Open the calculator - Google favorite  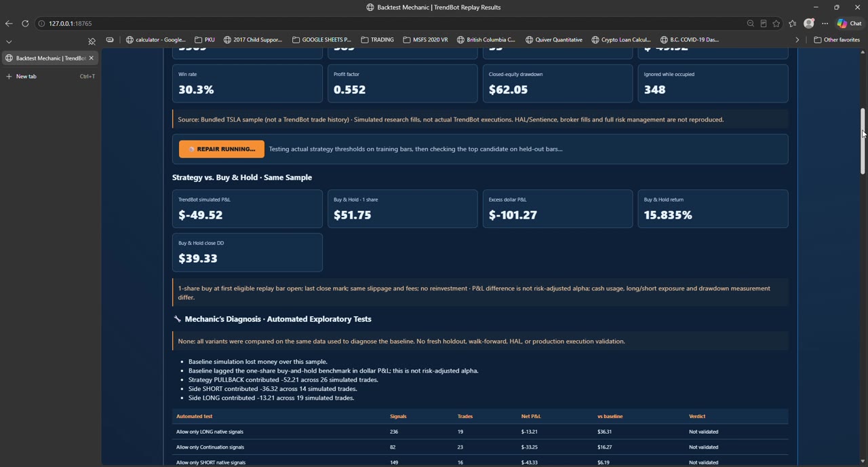tap(155, 39)
